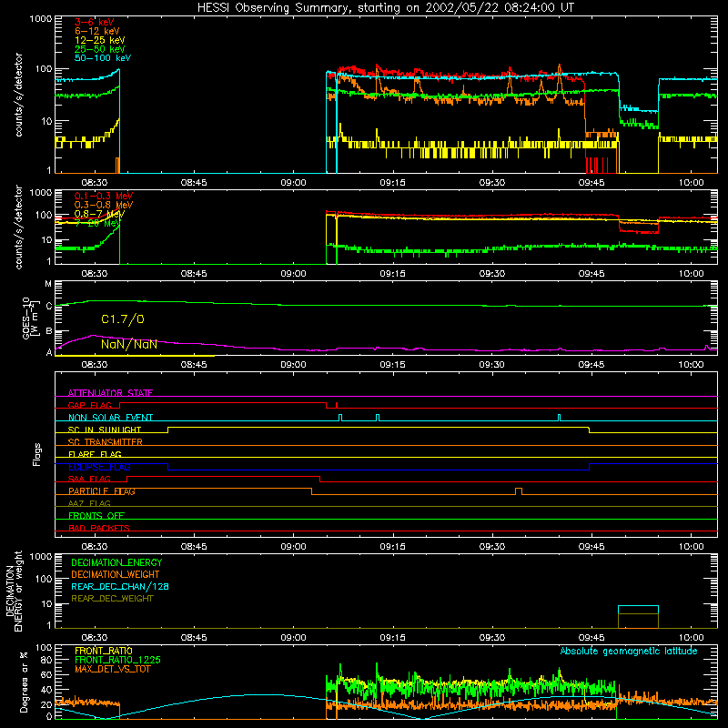The height and width of the screenshot is (728, 728).
Task: Click the 0.3-0.8 MeV legend label
Action: 104,205
